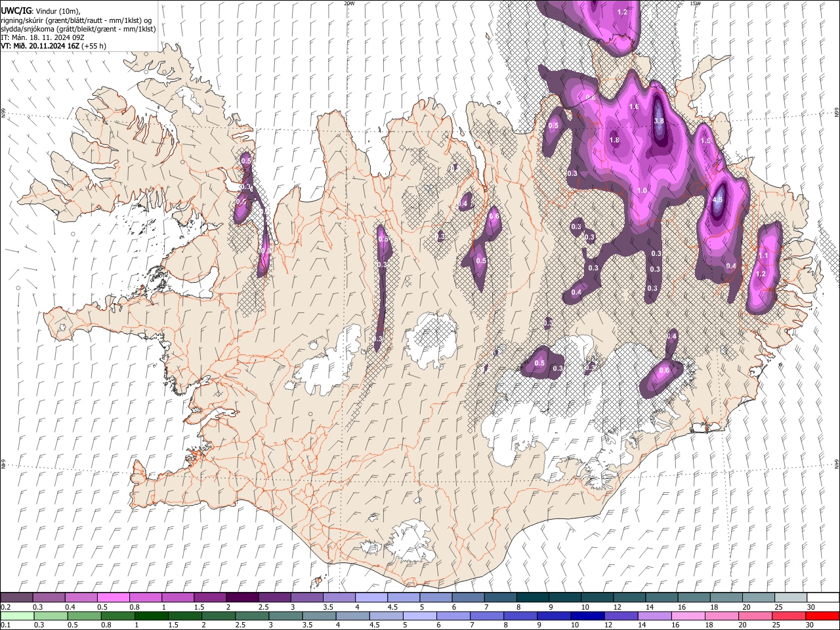Click the '0.2' label under snow legend
Screen dimensions: 840x630
coord(5,607)
